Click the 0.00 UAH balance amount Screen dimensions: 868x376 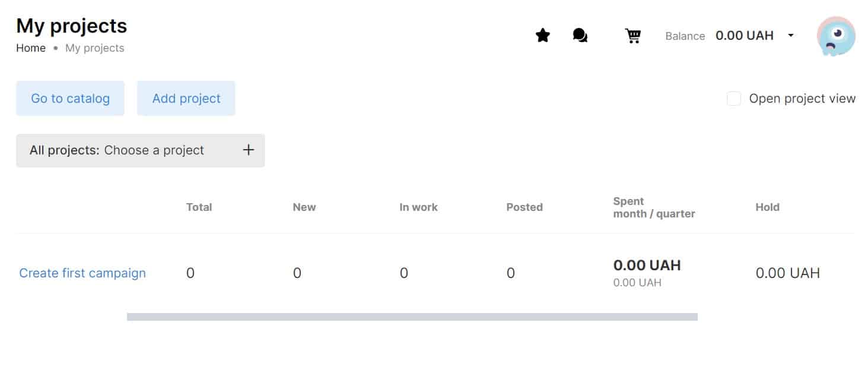[x=745, y=36]
